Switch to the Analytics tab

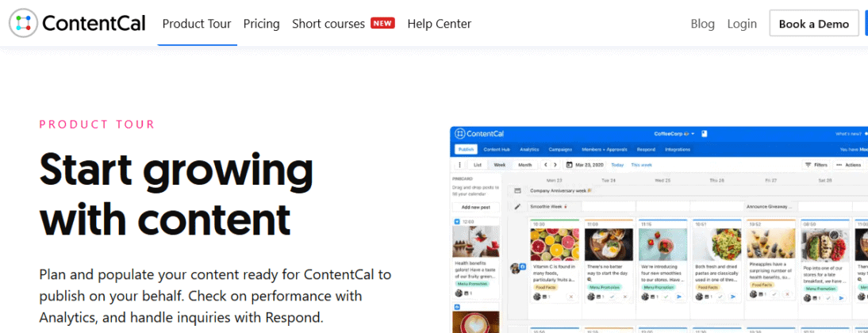[529, 149]
